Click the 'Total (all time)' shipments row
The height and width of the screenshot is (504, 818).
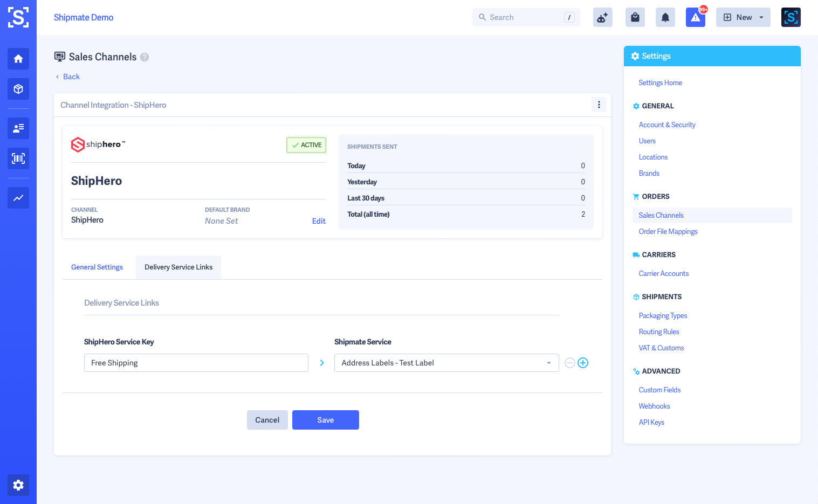466,214
